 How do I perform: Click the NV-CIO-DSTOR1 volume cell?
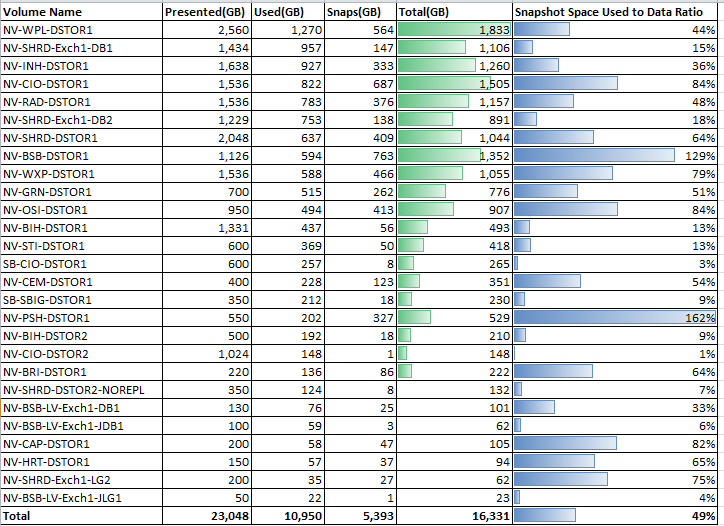[x=82, y=84]
